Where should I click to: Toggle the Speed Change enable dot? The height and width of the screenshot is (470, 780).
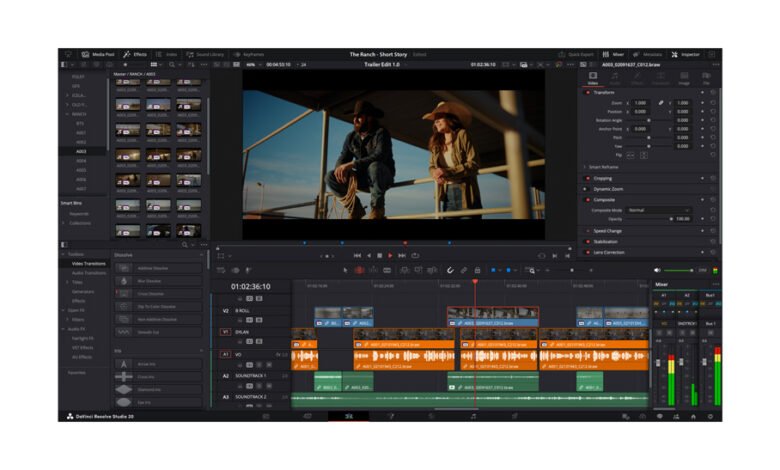(x=587, y=231)
